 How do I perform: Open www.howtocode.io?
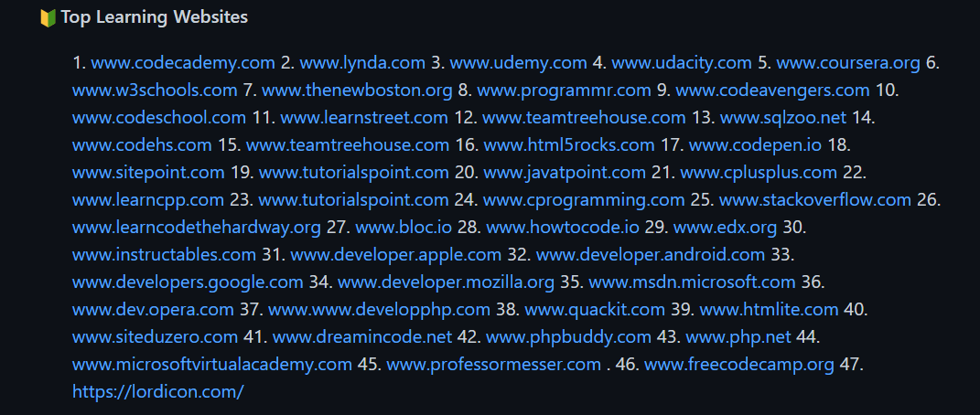[563, 228]
